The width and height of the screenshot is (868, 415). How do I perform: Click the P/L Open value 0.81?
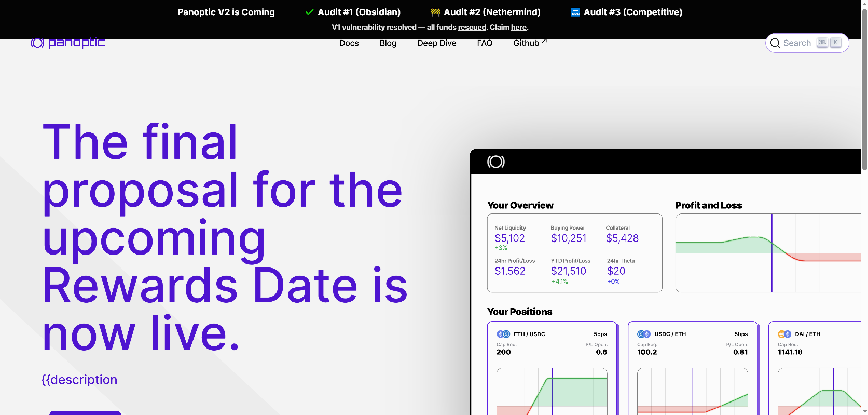[740, 352]
